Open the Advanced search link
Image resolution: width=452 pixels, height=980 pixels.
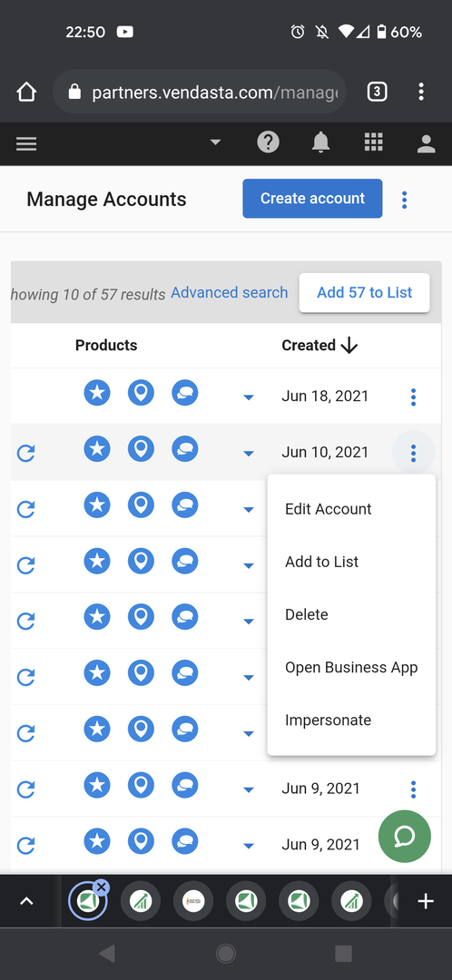(x=230, y=292)
